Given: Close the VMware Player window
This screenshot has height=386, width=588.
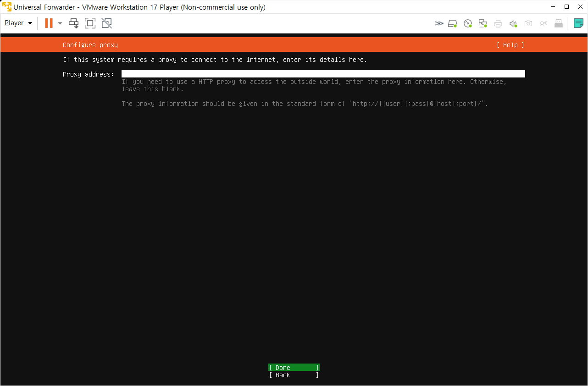Looking at the screenshot, I should point(580,7).
